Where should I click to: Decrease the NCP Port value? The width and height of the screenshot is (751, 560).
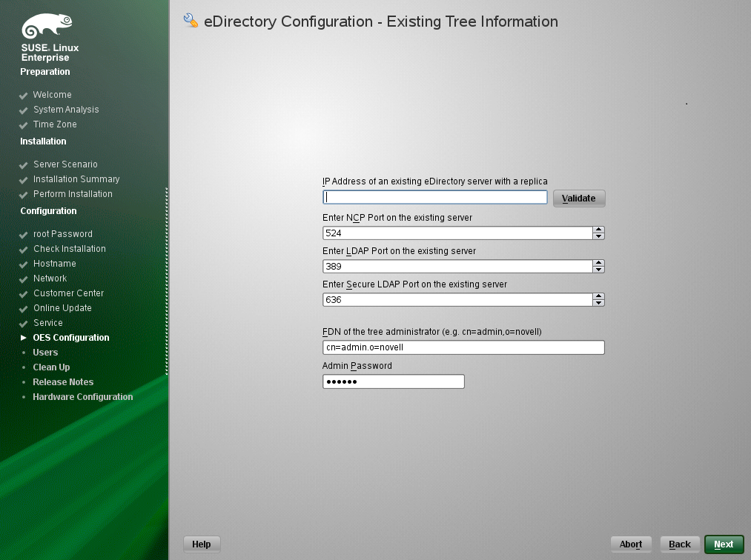pyautogui.click(x=598, y=236)
